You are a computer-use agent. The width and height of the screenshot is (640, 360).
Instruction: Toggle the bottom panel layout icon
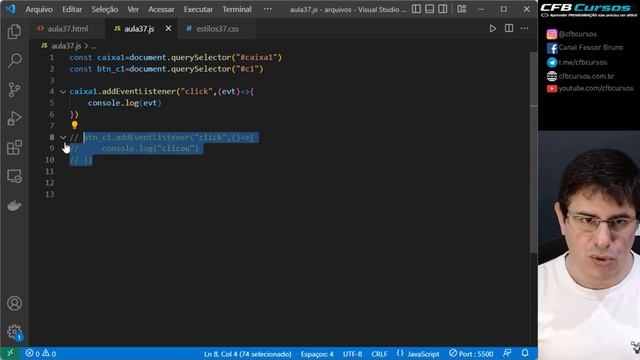[x=429, y=9]
